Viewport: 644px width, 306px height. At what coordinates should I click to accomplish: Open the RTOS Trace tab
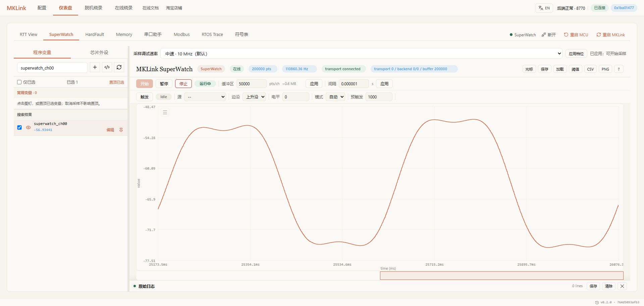(212, 35)
